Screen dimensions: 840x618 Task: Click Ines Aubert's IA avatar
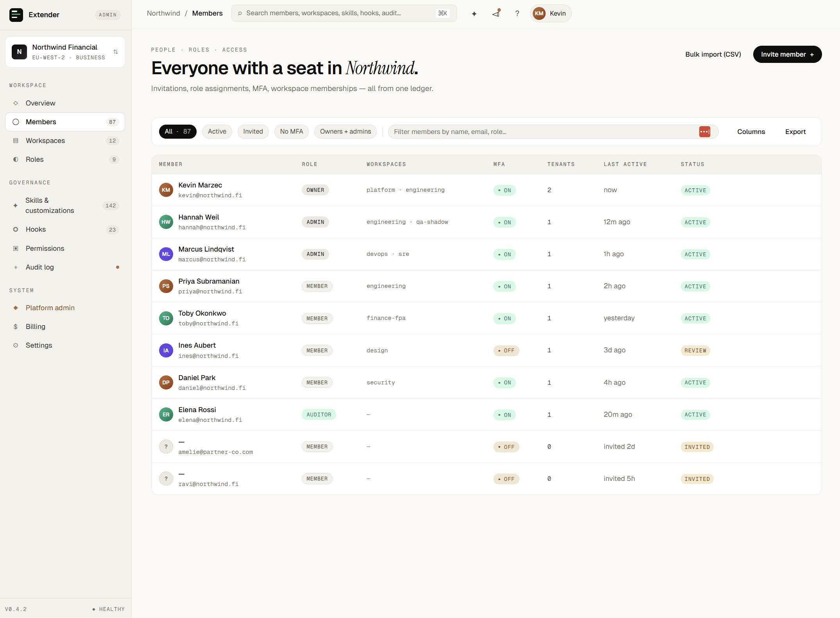coord(166,350)
